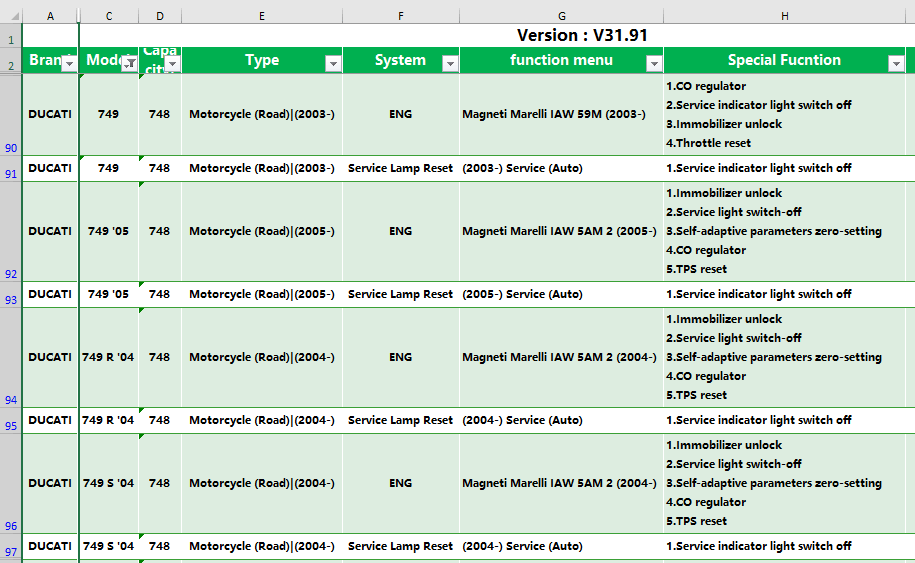This screenshot has width=915, height=563.
Task: Select column A header
Action: 50,16
